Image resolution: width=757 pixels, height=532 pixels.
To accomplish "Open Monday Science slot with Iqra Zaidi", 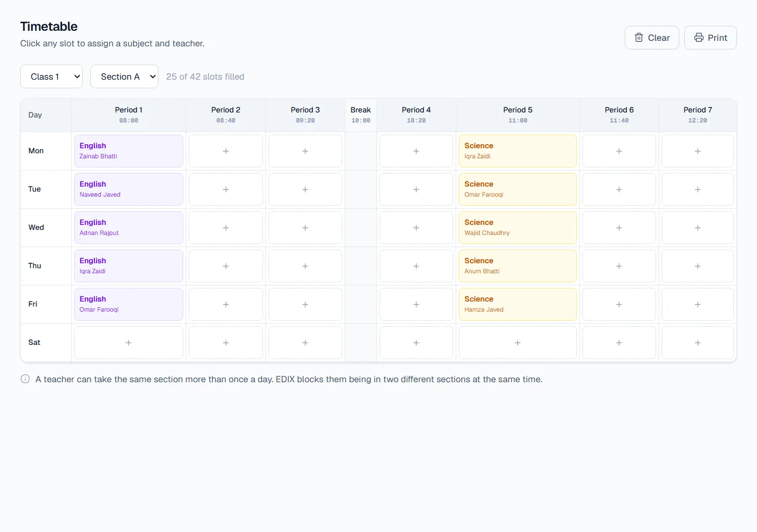I will (518, 151).
